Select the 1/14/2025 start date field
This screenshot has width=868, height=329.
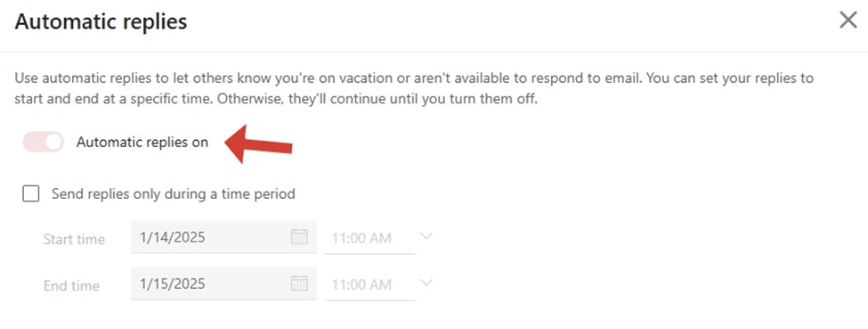[223, 237]
